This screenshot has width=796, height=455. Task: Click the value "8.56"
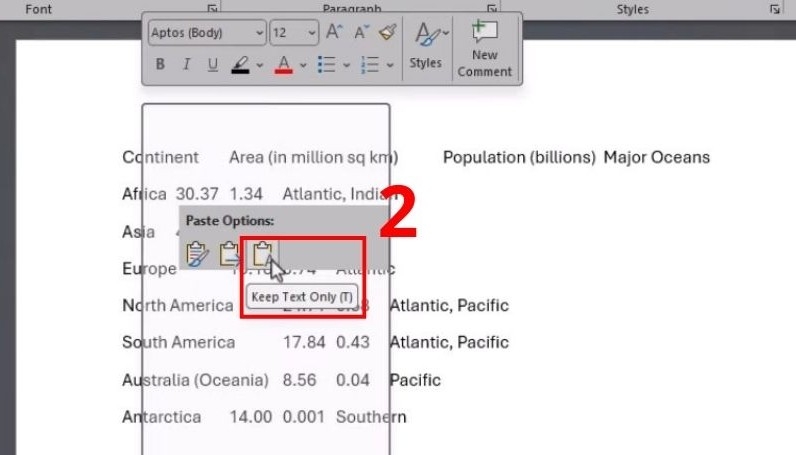tap(299, 380)
